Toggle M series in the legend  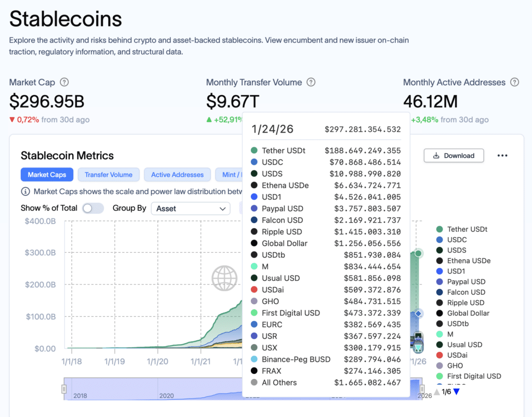pyautogui.click(x=445, y=334)
